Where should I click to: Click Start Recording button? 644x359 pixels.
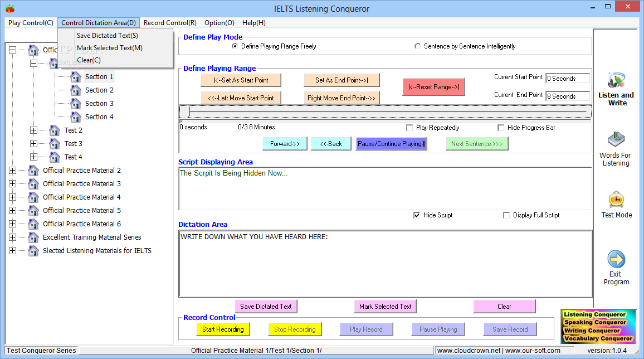(x=223, y=329)
